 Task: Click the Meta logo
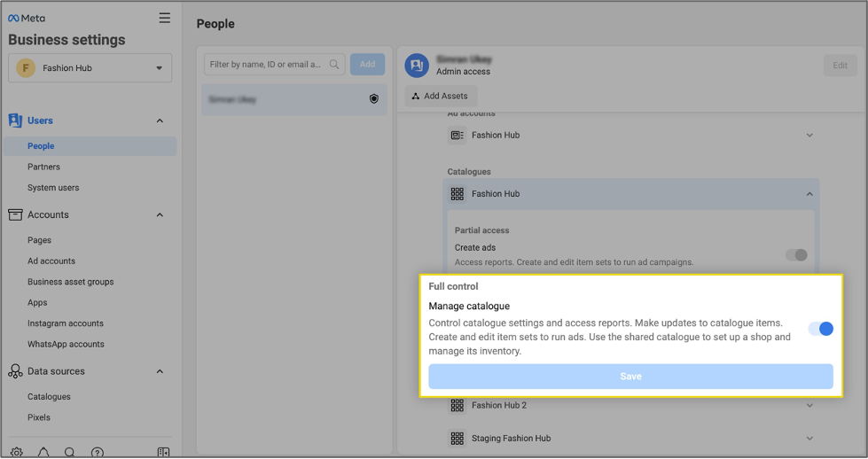(27, 19)
